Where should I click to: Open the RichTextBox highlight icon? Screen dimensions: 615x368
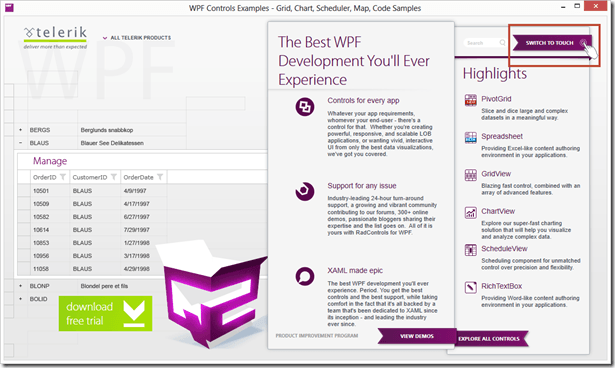point(471,287)
